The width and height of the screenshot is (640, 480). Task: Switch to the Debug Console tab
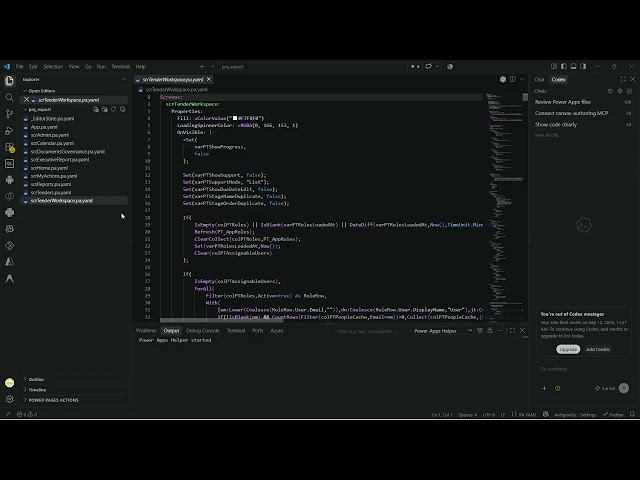pyautogui.click(x=203, y=331)
